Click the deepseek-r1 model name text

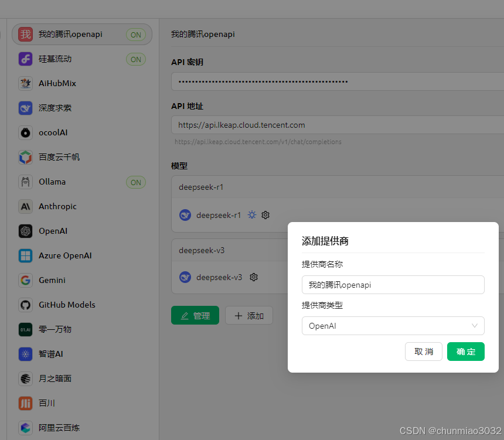219,215
